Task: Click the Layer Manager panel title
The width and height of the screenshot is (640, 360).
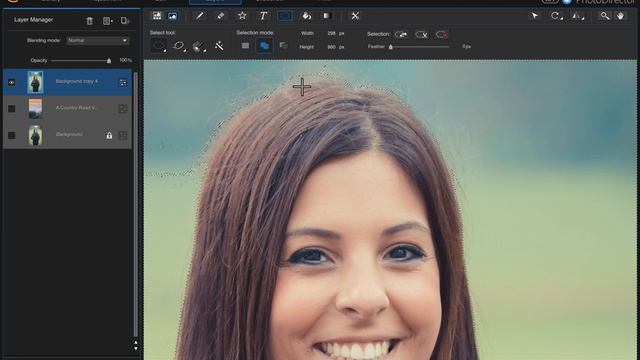Action: (33, 20)
